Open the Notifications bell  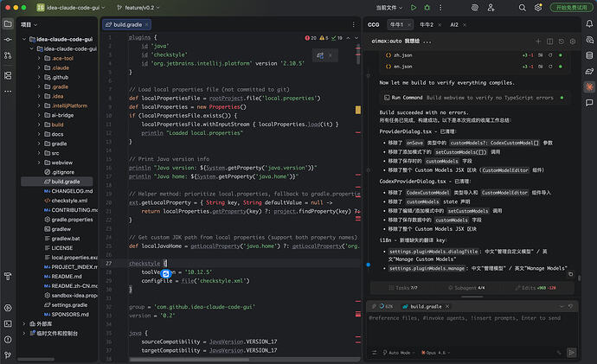589,24
